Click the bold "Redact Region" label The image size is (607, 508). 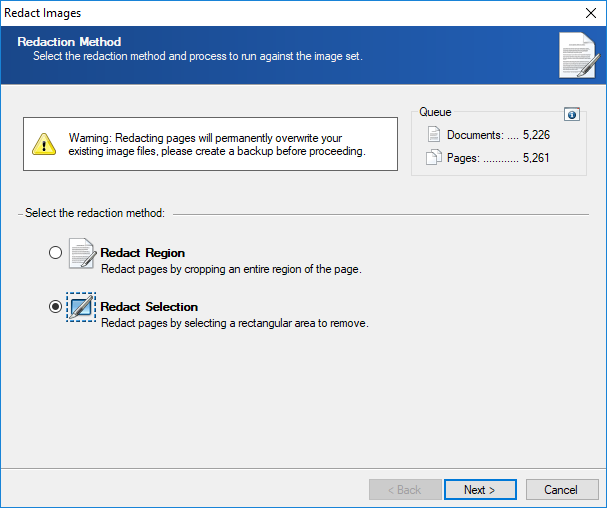(143, 253)
